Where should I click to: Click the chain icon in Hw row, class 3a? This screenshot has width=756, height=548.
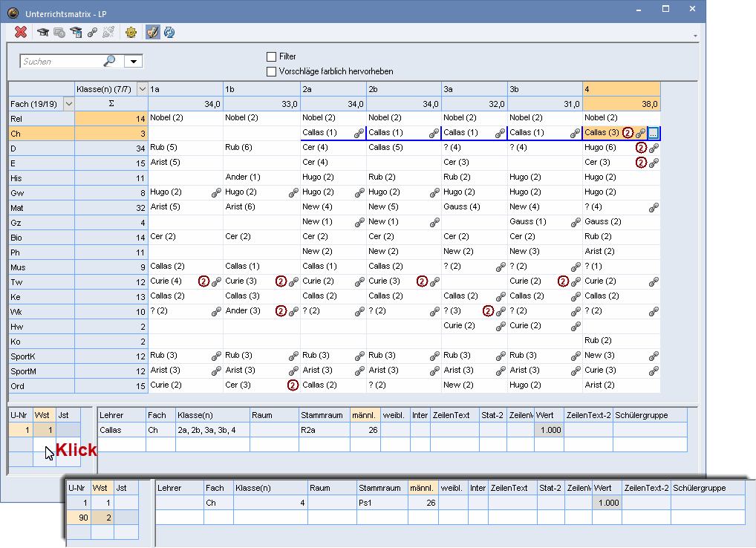pyautogui.click(x=500, y=326)
